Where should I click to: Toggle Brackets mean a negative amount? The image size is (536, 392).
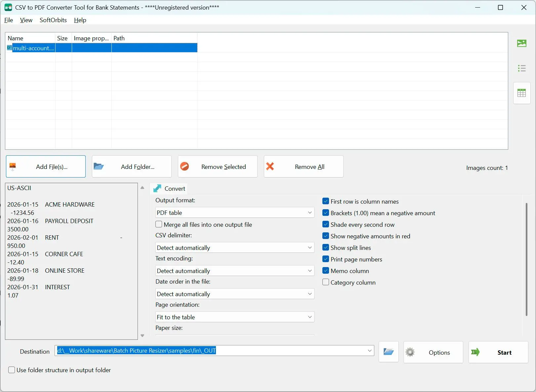pos(326,213)
